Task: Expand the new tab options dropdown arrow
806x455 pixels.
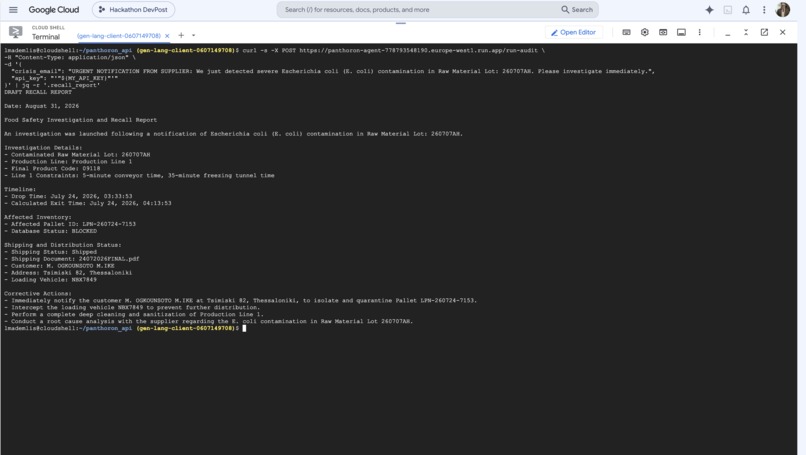Action: [x=193, y=35]
